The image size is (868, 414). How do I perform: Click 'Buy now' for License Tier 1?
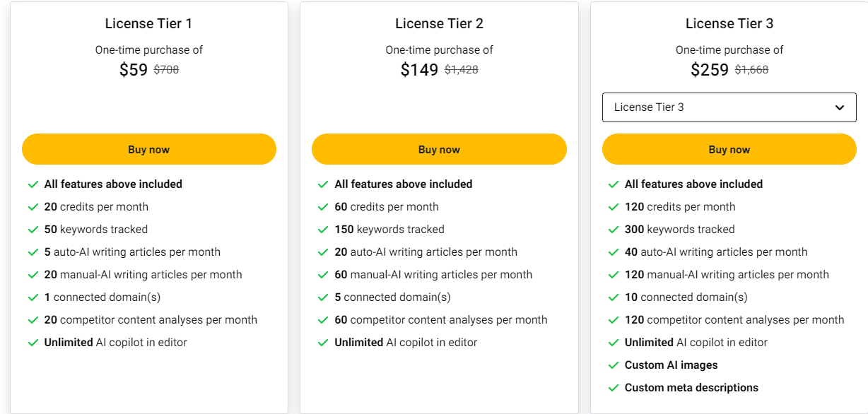pos(148,149)
